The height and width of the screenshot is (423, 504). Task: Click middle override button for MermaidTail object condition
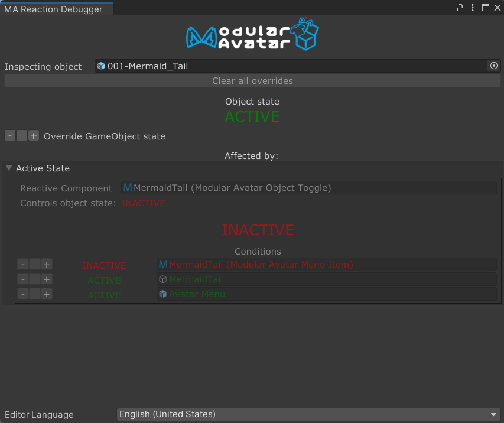(x=35, y=279)
